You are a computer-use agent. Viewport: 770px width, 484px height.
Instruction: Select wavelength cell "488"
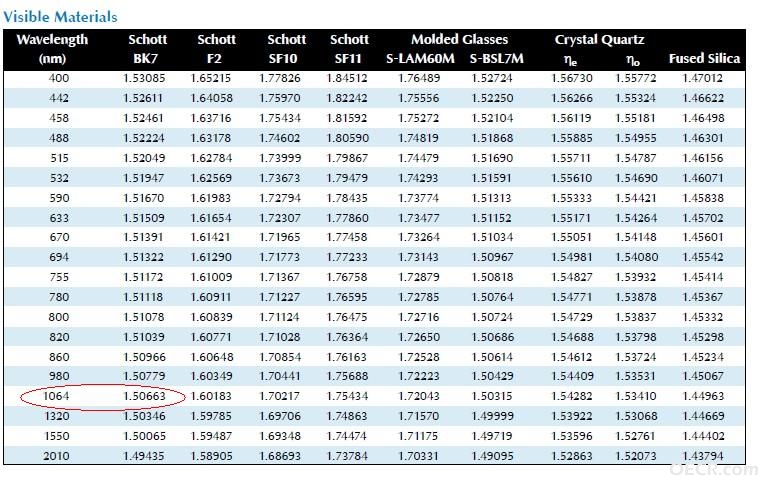[x=59, y=138]
